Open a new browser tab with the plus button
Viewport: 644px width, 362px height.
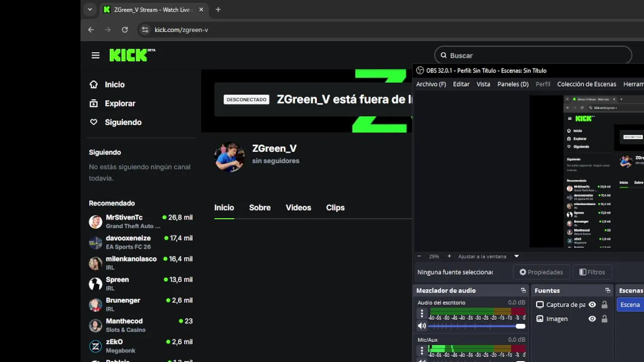coord(218,10)
